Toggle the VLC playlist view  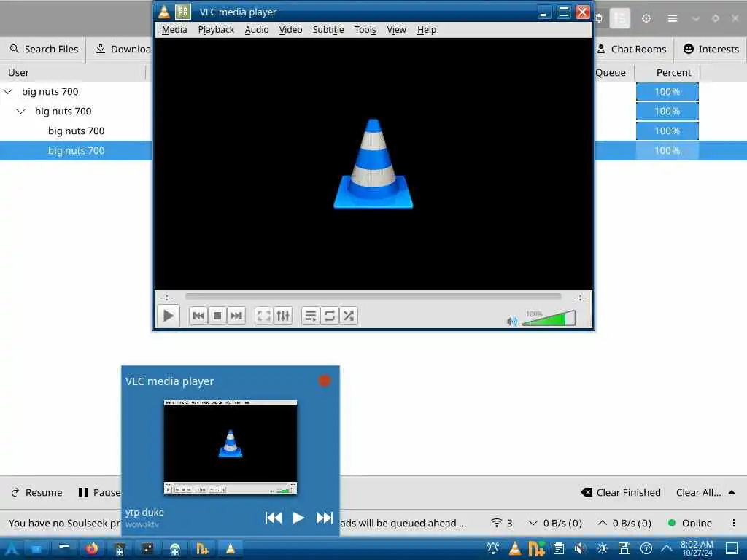tap(311, 316)
